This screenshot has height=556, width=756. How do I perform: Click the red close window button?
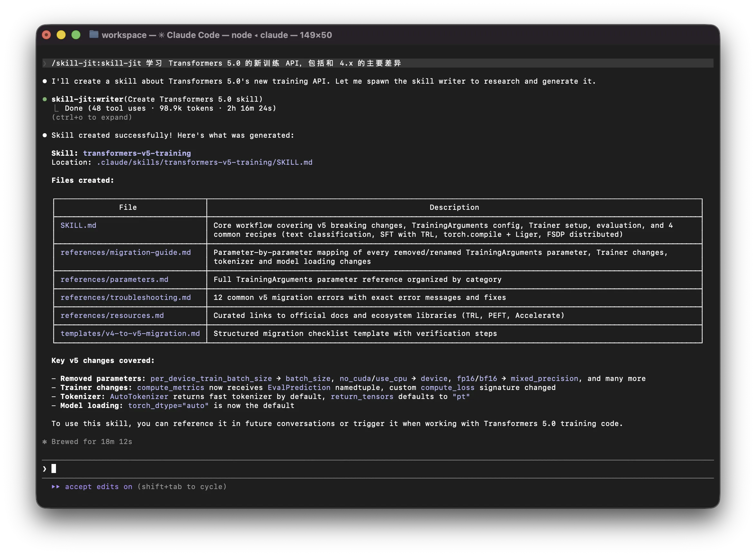[x=46, y=35]
